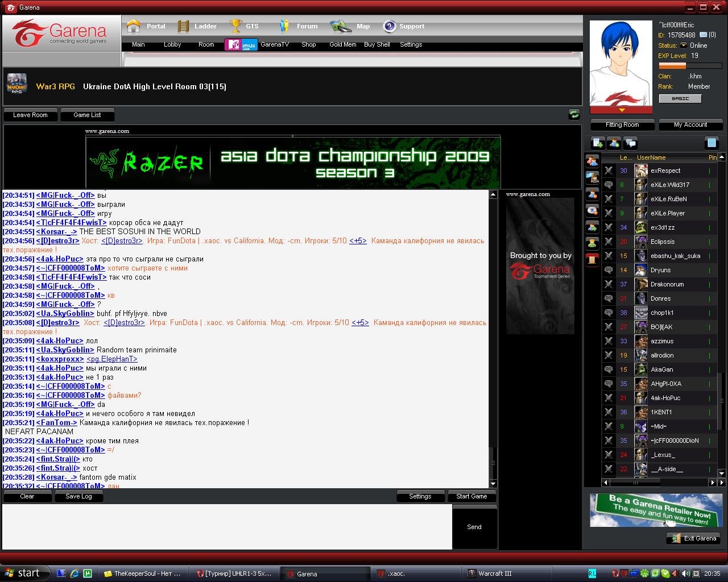Select the two-people buddies sidebar icon

click(592, 161)
